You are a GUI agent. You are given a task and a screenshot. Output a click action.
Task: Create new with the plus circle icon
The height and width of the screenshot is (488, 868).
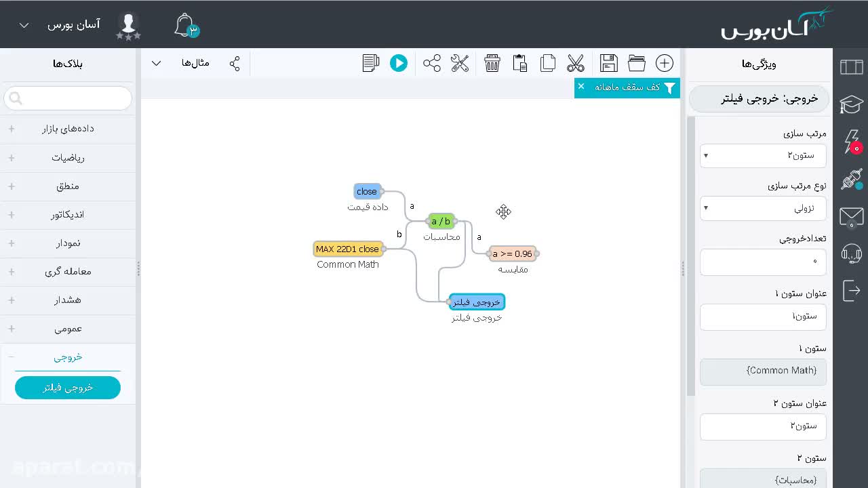coord(665,63)
